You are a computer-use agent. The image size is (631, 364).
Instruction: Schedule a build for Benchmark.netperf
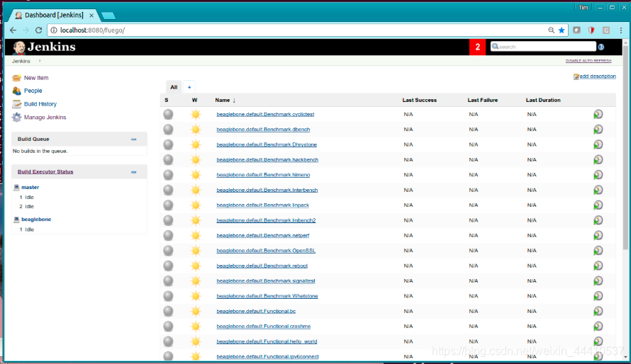tap(598, 235)
